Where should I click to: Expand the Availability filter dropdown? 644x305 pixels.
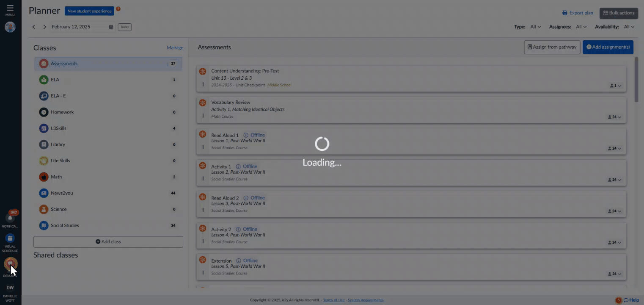[x=629, y=27]
